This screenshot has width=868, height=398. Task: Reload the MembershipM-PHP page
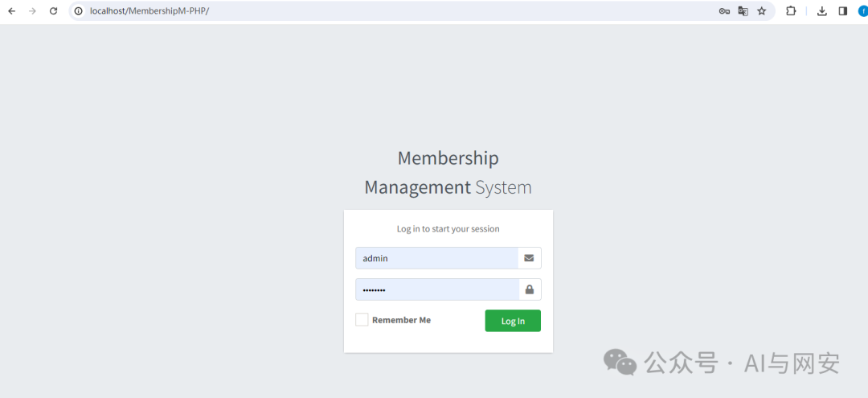[x=53, y=11]
